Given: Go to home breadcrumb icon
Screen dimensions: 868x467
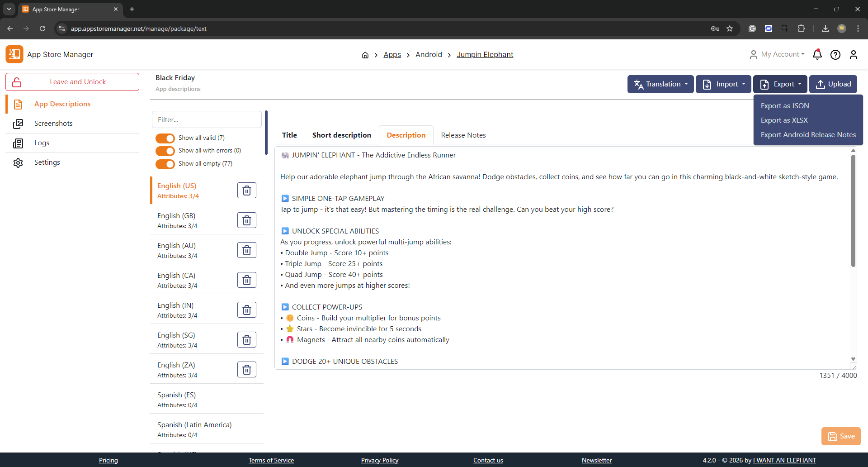Looking at the screenshot, I should 365,55.
